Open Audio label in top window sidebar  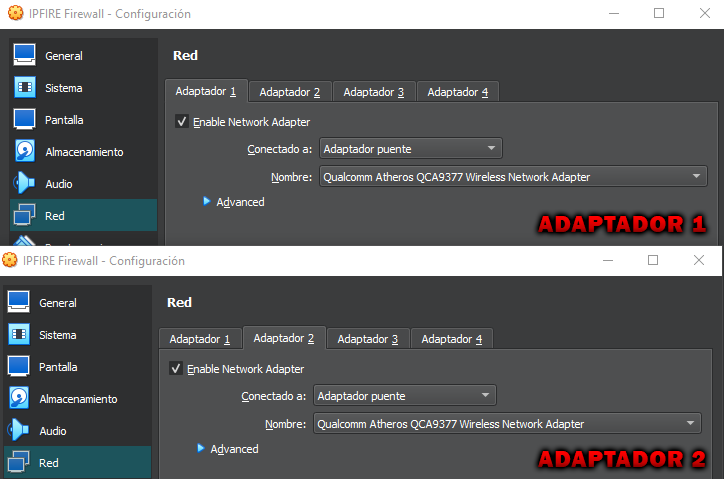(x=59, y=184)
